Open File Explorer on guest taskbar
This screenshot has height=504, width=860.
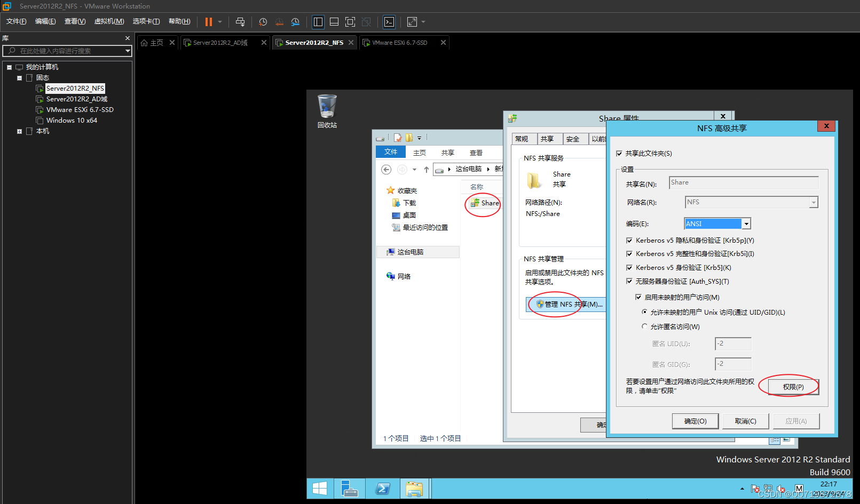tap(414, 489)
